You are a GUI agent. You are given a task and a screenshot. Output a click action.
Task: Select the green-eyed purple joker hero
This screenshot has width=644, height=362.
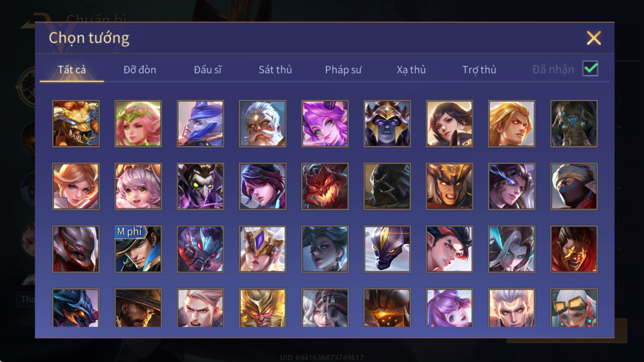(x=200, y=186)
